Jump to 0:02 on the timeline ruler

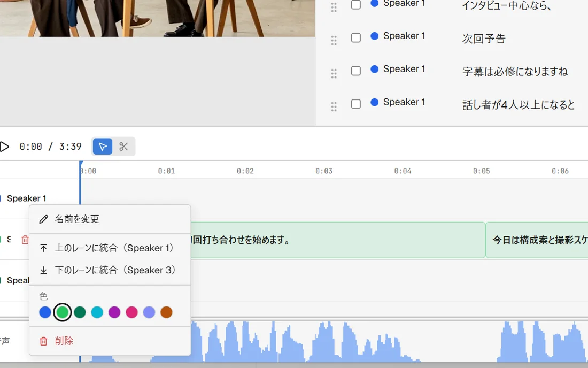click(x=245, y=171)
